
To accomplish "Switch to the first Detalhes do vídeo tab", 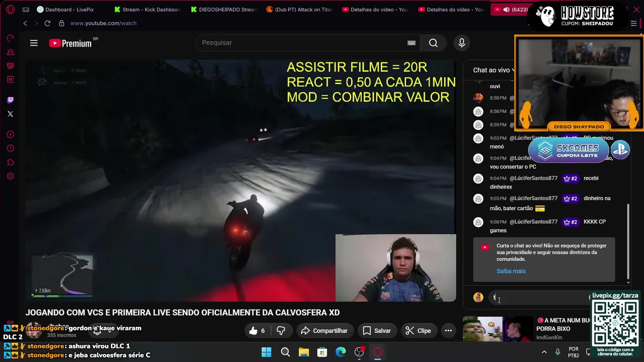I will [x=376, y=10].
